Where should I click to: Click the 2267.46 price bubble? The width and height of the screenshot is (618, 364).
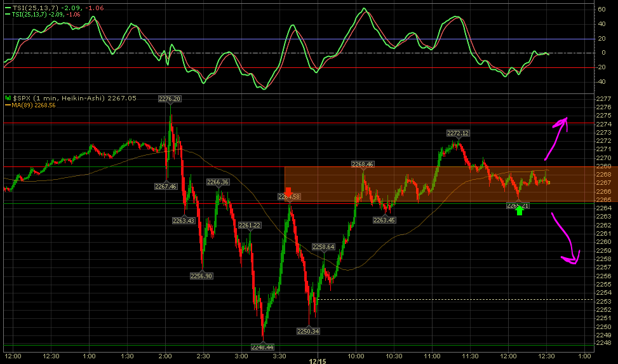(x=166, y=187)
